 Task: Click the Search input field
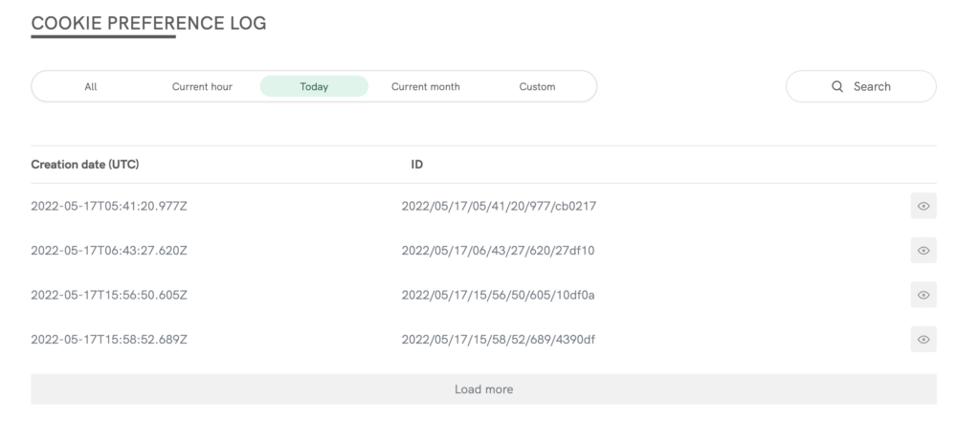coord(861,86)
